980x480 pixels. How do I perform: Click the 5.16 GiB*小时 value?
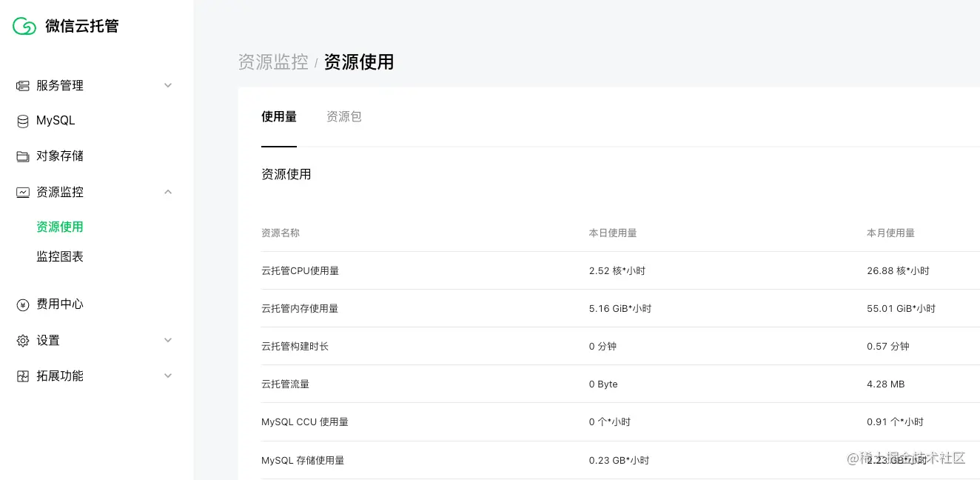pyautogui.click(x=620, y=308)
